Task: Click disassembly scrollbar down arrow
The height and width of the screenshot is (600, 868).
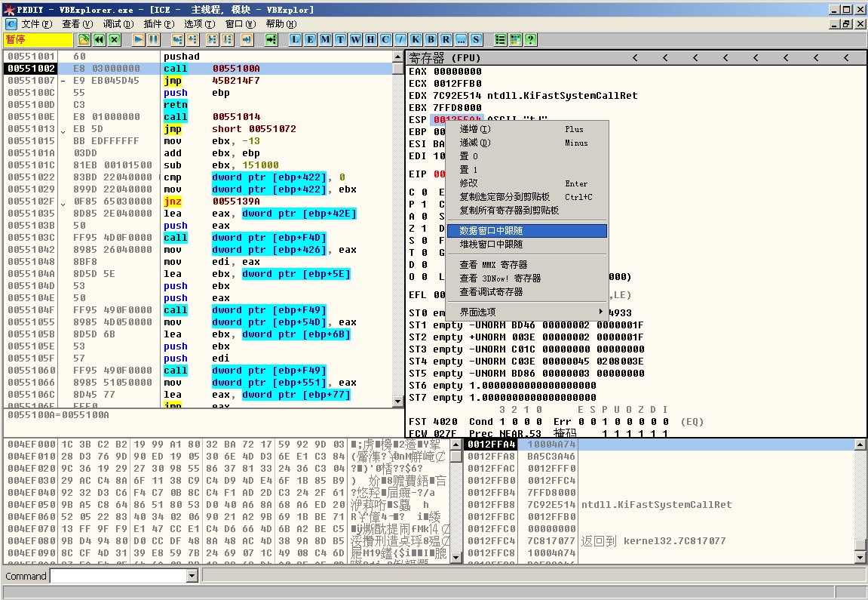Action: (x=397, y=401)
